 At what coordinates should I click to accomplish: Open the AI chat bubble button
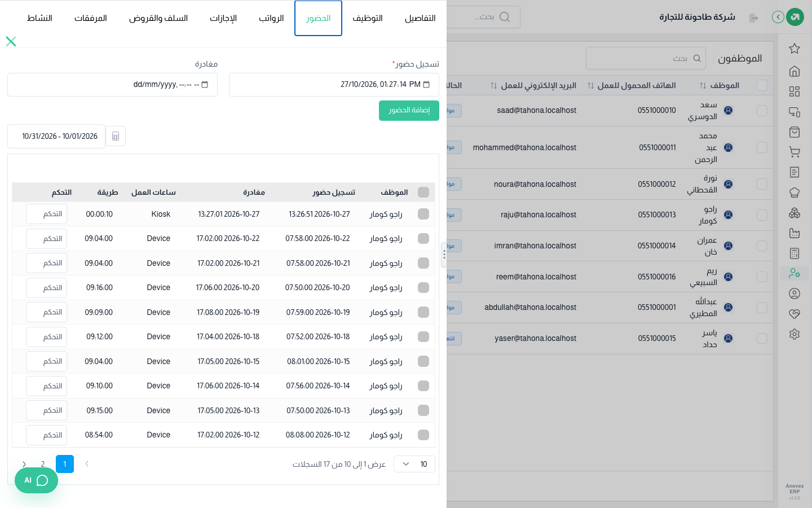(36, 480)
